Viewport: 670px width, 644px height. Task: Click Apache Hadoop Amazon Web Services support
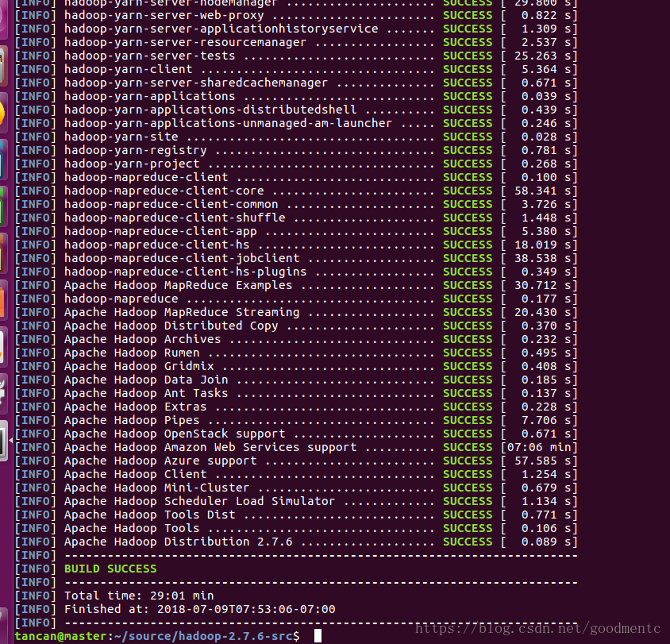(210, 448)
